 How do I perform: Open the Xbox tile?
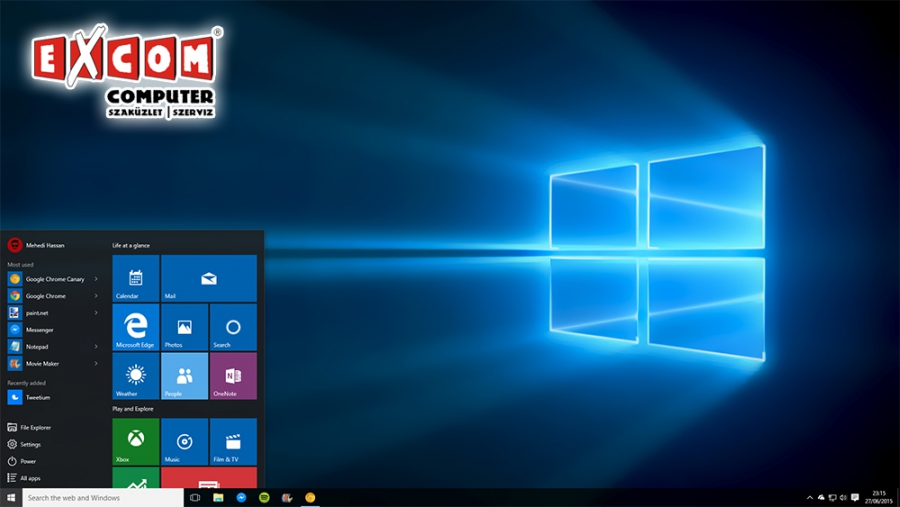pos(135,442)
